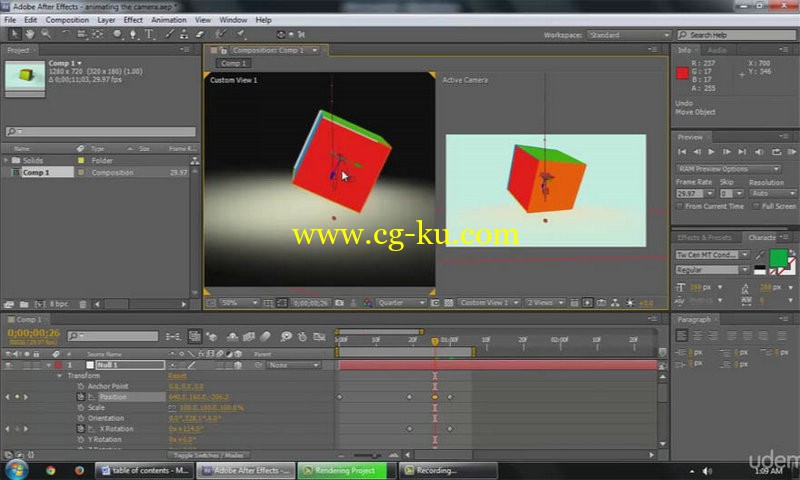Toggle the Scale stopwatch
This screenshot has height=480, width=800.
(x=81, y=408)
